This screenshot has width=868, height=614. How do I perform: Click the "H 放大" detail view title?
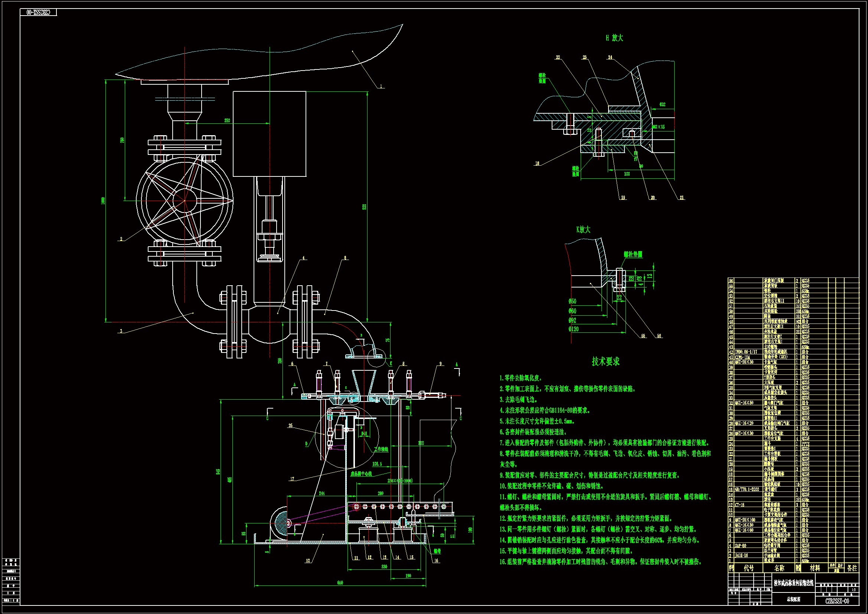[614, 38]
